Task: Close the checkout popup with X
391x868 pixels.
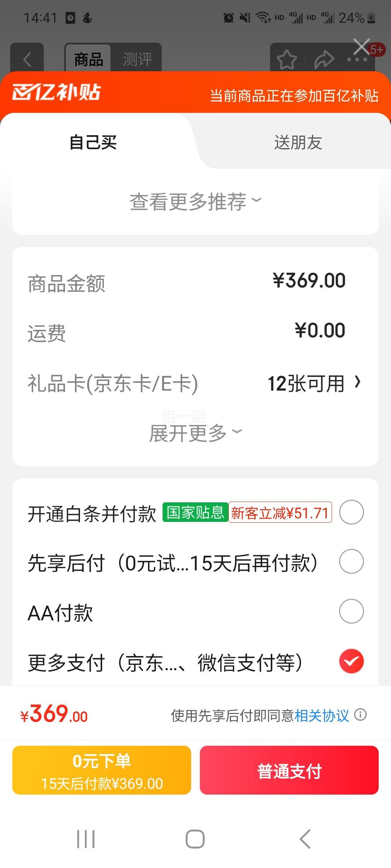Action: point(361,46)
